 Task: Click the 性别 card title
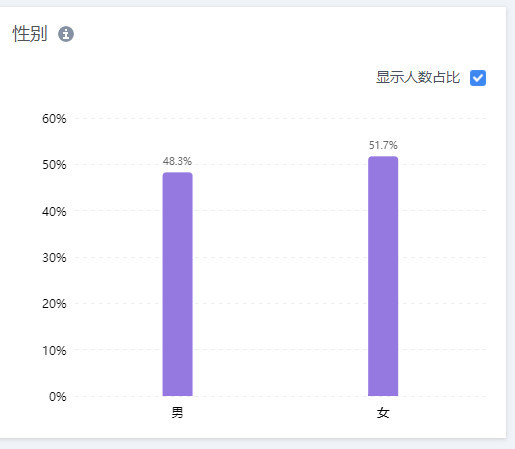[x=30, y=34]
